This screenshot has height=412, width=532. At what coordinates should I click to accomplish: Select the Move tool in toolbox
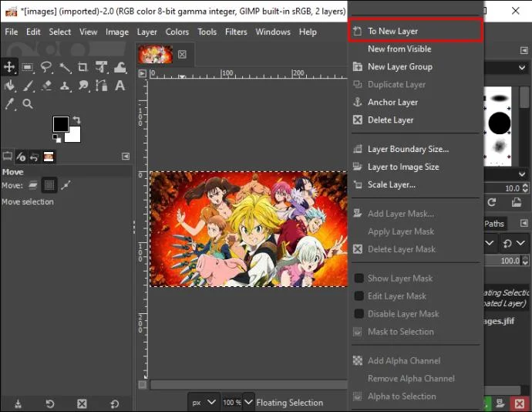[9, 67]
